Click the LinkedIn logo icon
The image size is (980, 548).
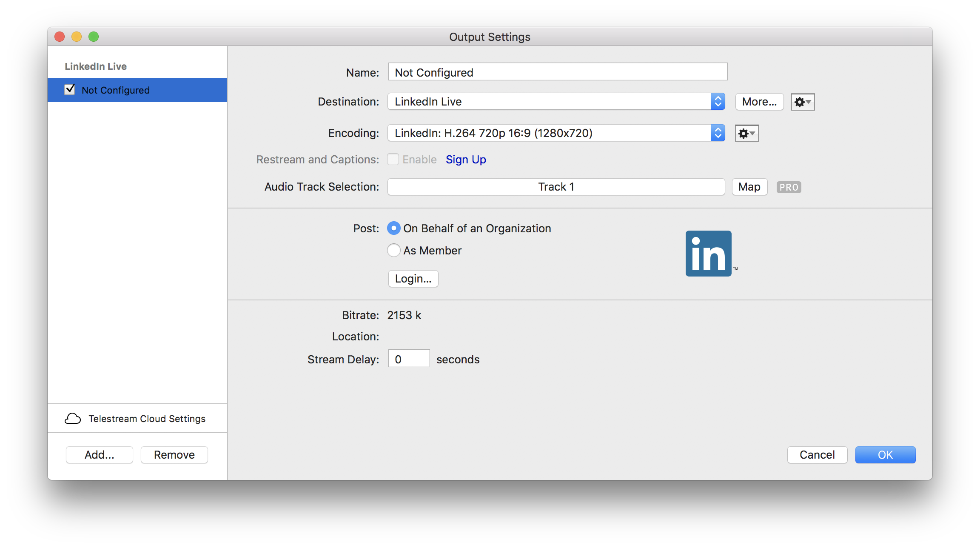pos(708,254)
